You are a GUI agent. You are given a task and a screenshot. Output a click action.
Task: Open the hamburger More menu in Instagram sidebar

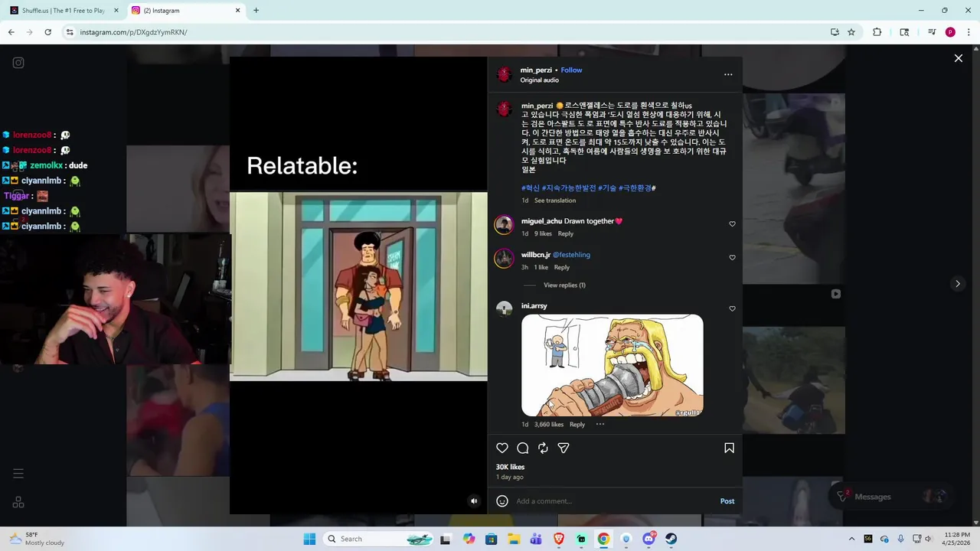pos(18,474)
